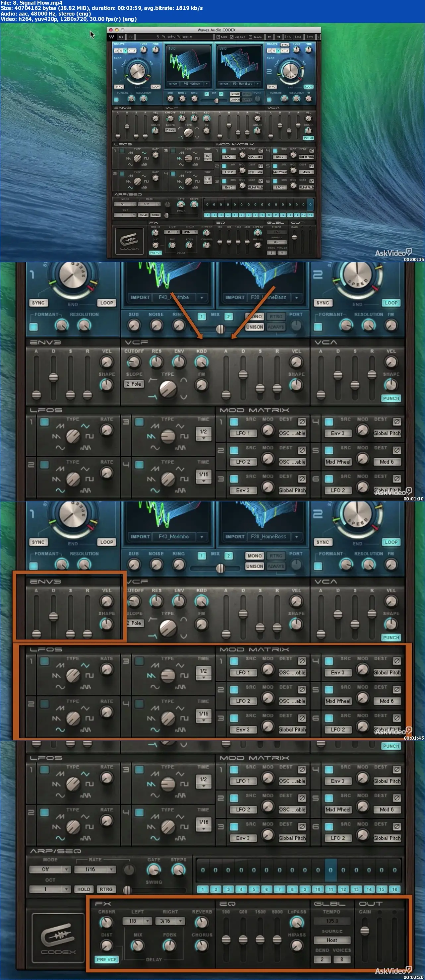Screen dimensions: 425x980
Task: Open delay RIGHT 3/16 dropdown, 00:02:20 frame
Action: click(x=170, y=921)
